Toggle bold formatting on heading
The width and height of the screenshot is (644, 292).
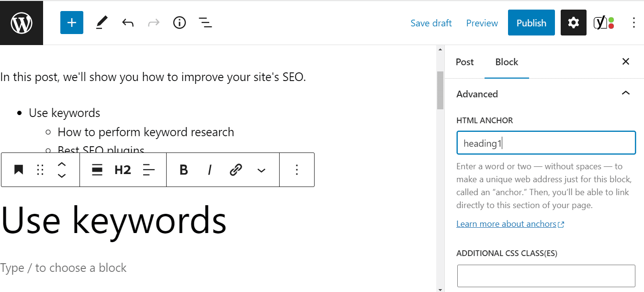click(183, 170)
